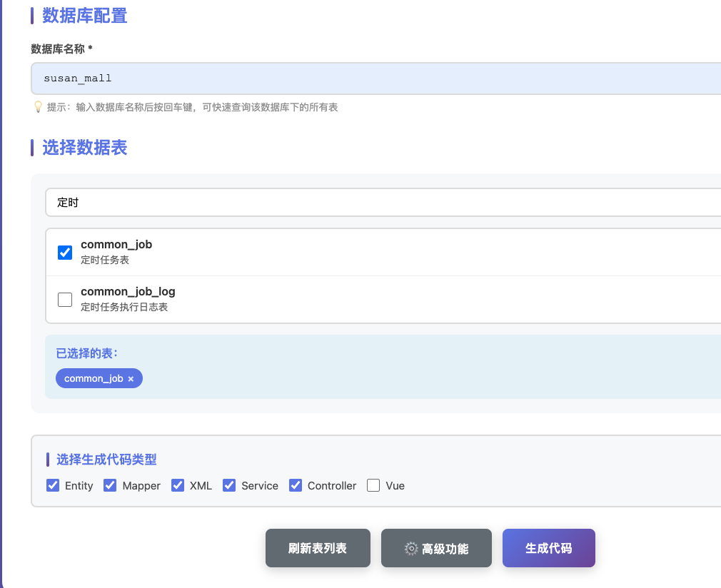Screen dimensions: 721x588
Task: Select the common_job_log table
Action: (x=65, y=300)
